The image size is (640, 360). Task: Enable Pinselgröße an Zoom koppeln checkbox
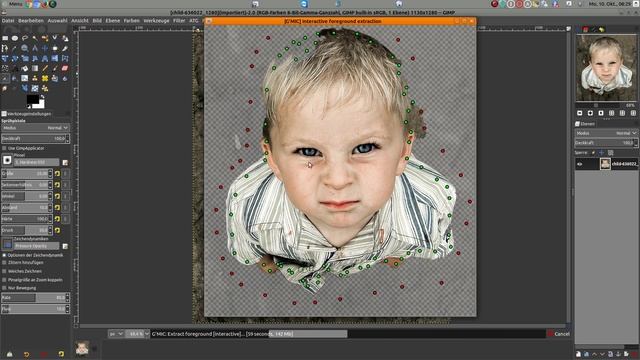point(4,280)
